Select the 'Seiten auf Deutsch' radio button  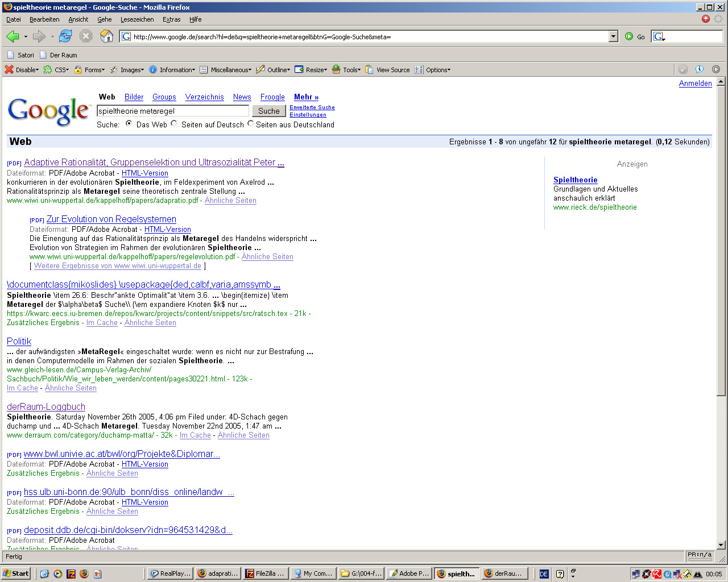pyautogui.click(x=174, y=123)
